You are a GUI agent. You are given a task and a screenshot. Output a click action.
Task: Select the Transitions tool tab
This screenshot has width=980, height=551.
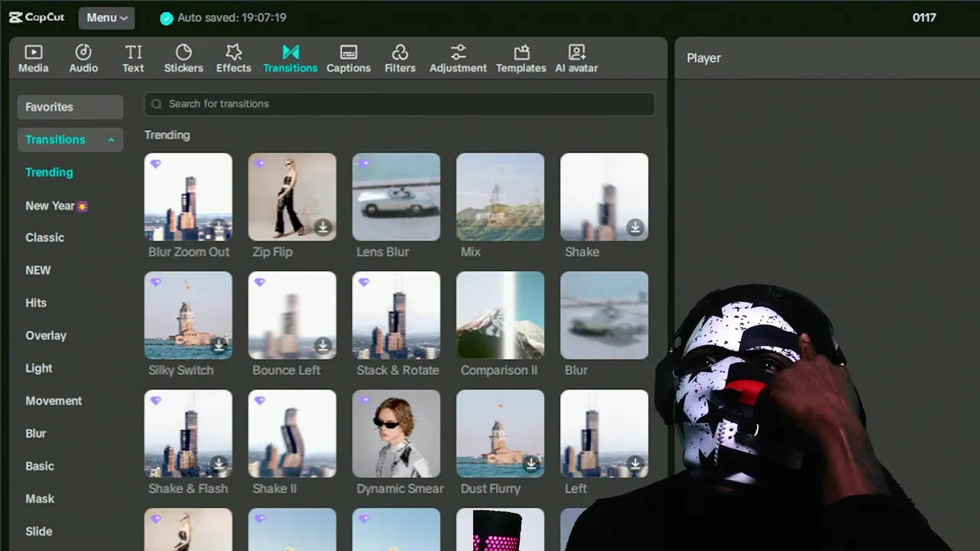tap(290, 59)
